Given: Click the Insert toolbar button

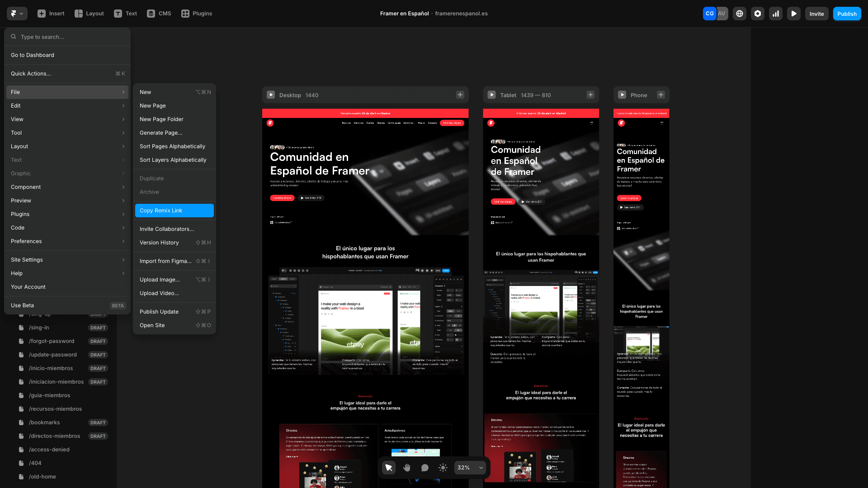Looking at the screenshot, I should 51,14.
